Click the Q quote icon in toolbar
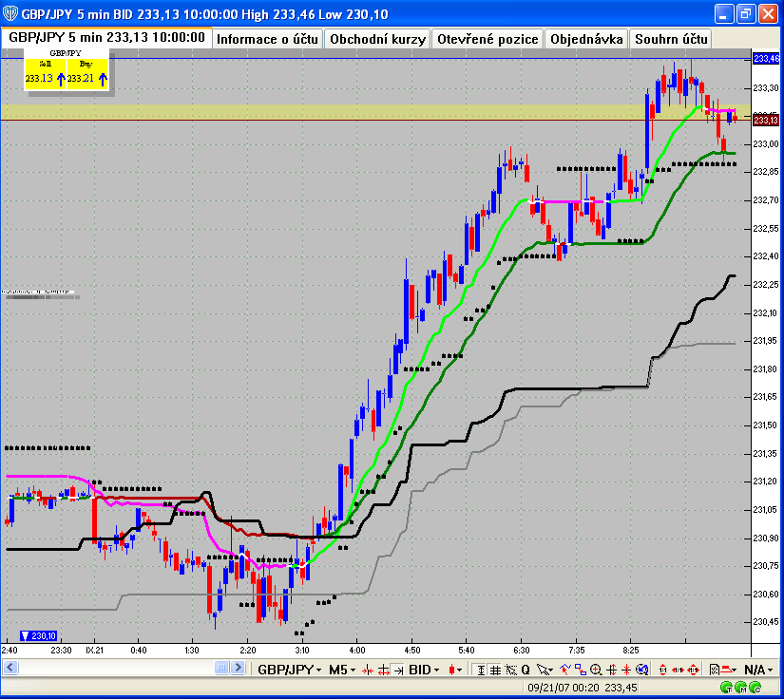This screenshot has width=784, height=699. (526, 670)
